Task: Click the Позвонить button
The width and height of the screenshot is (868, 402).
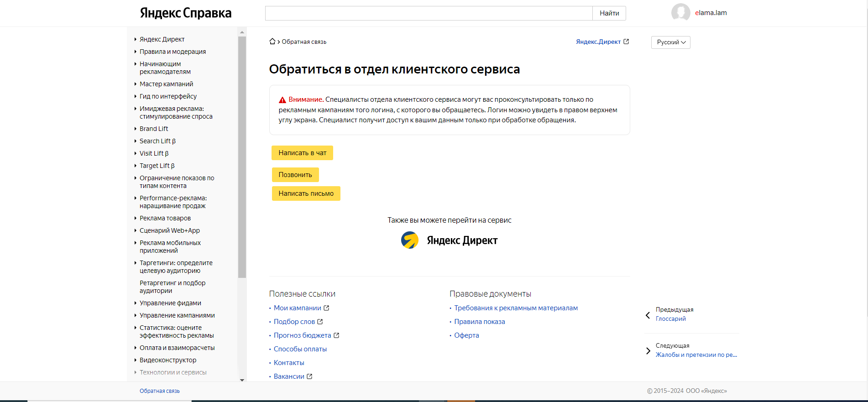Action: [295, 175]
